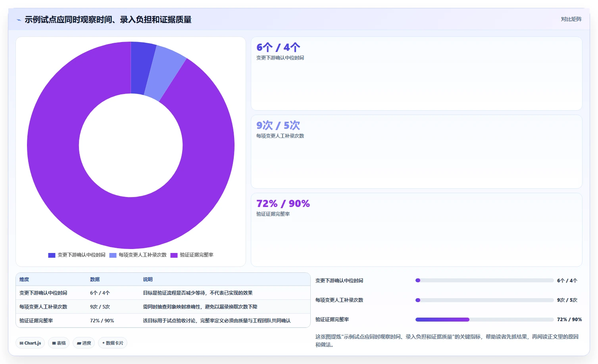Click the 对比矩阵 label in the header
598x364 pixels.
(571, 19)
